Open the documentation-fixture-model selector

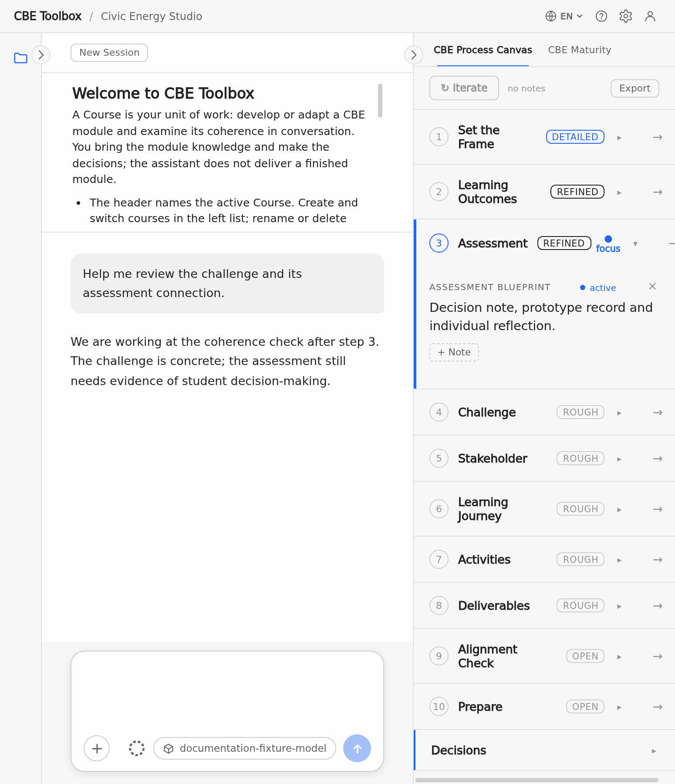245,748
